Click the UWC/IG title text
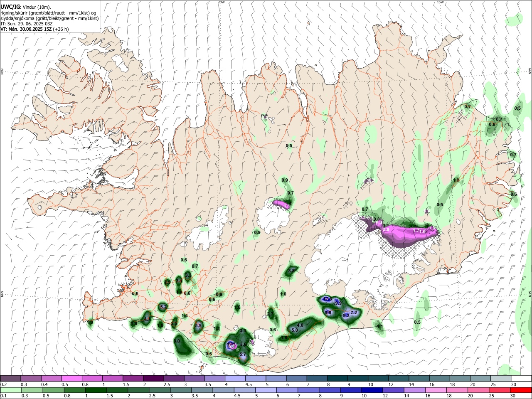The image size is (532, 399). [10, 7]
